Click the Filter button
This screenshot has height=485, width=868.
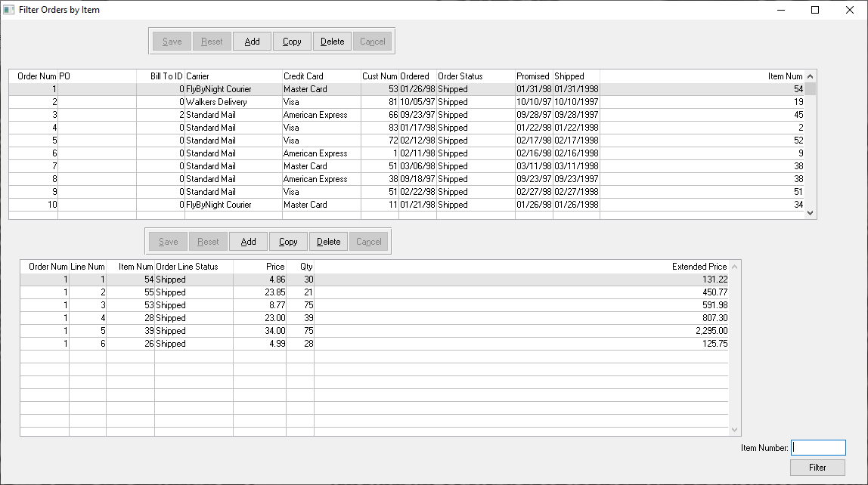pos(817,468)
